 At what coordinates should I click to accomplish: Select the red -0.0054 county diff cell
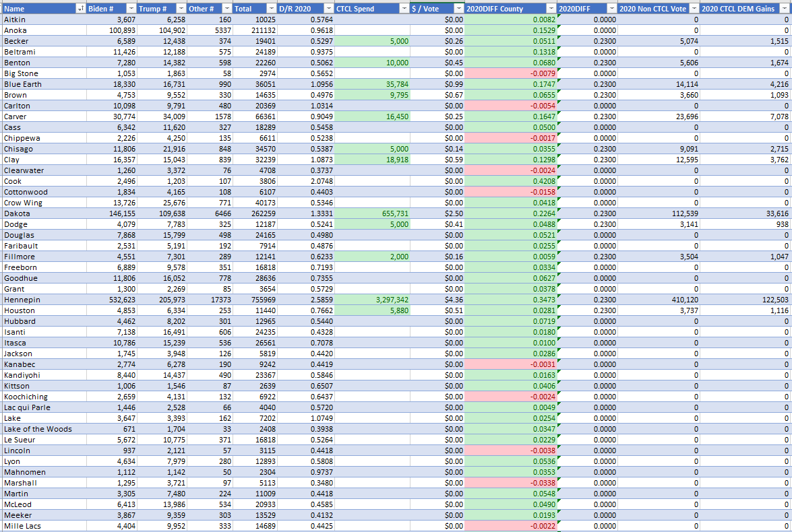(511, 106)
